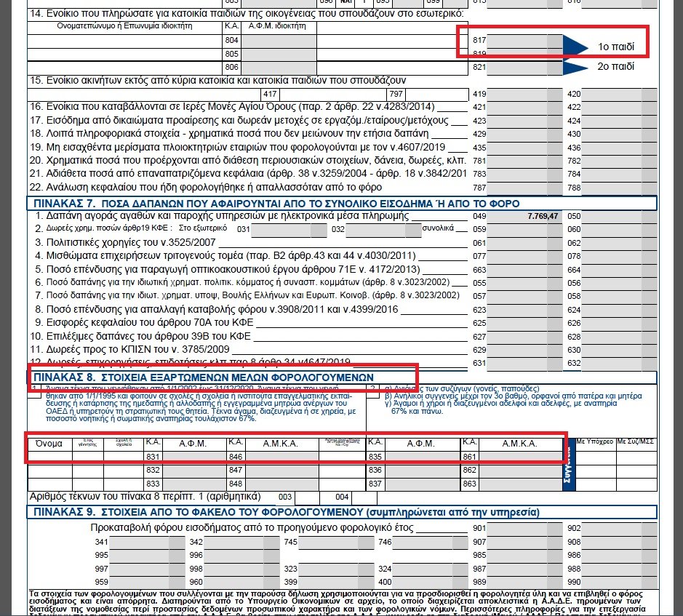This screenshot has height=616, width=683.
Task: Click the '2ο παιδί' label
Action: coord(616,66)
